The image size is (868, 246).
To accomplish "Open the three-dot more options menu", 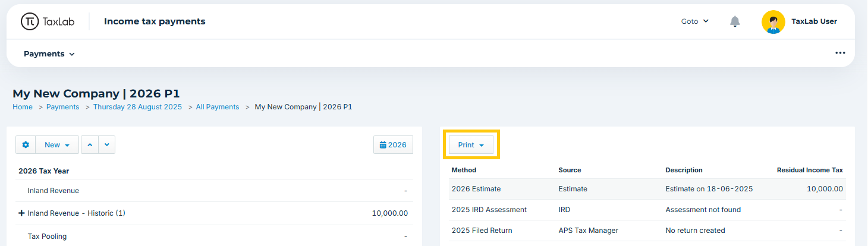I will 840,53.
